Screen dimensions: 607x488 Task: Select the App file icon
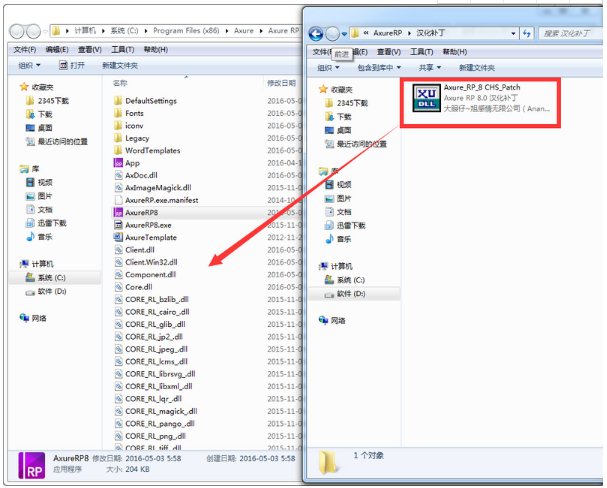(x=118, y=163)
